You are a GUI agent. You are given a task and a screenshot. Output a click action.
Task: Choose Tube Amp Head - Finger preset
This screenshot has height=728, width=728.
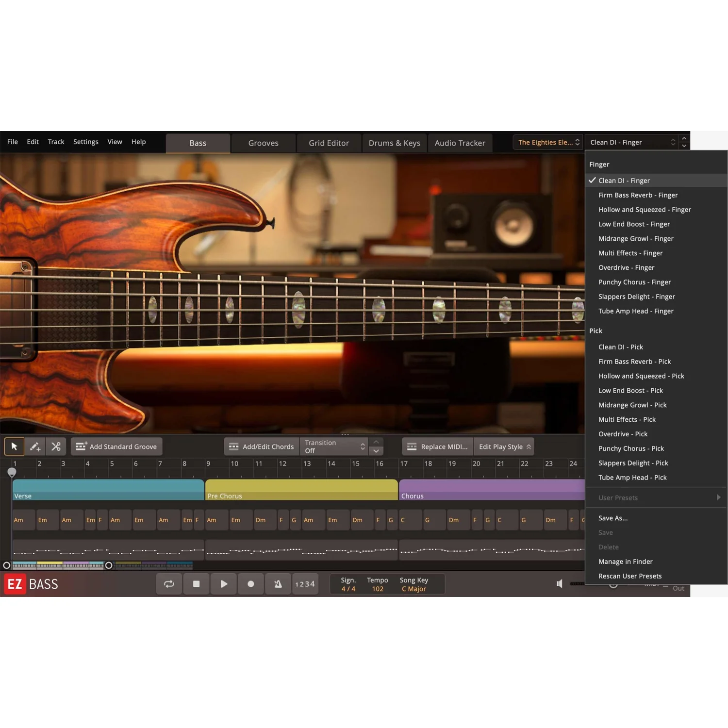click(x=656, y=311)
